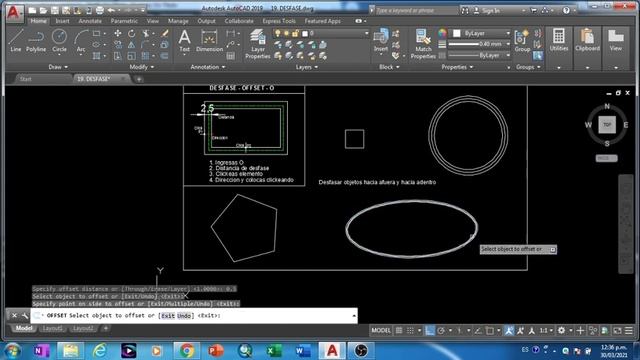The image size is (640, 360).
Task: Open the Express Tools ribbon tab
Action: [279, 21]
